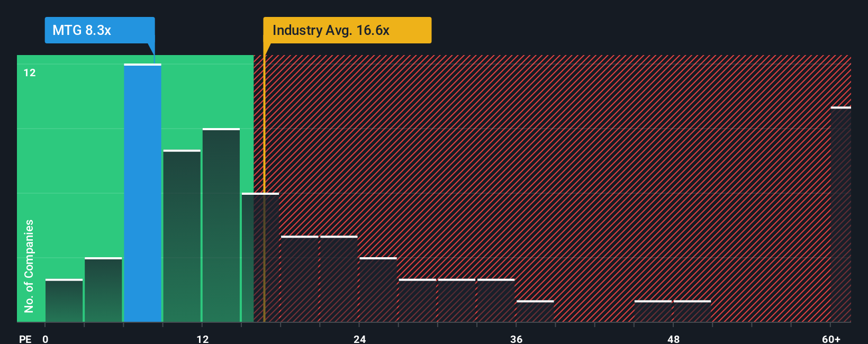The height and width of the screenshot is (344, 868).
Task: Click the x-axis label 48
Action: pyautogui.click(x=673, y=339)
